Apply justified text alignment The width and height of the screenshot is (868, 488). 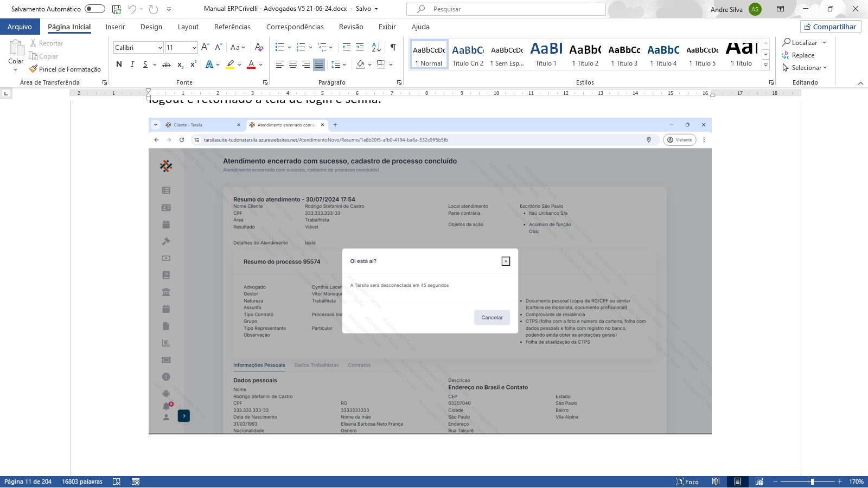(319, 65)
